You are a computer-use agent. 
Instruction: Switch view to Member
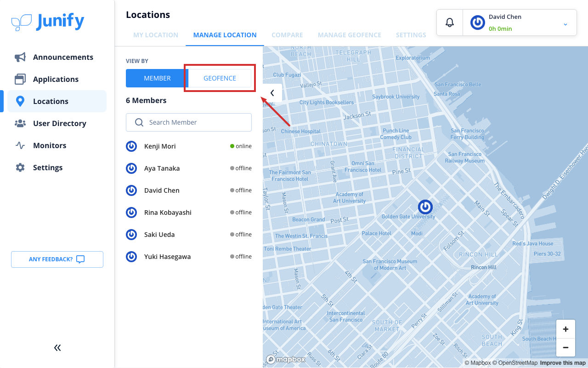coord(157,78)
